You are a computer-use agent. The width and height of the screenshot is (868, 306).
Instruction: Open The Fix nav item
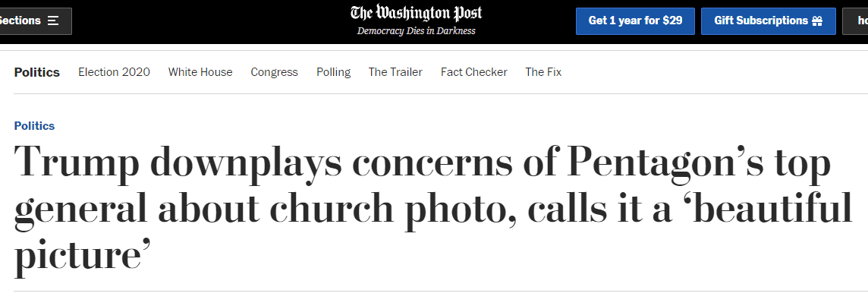point(543,72)
